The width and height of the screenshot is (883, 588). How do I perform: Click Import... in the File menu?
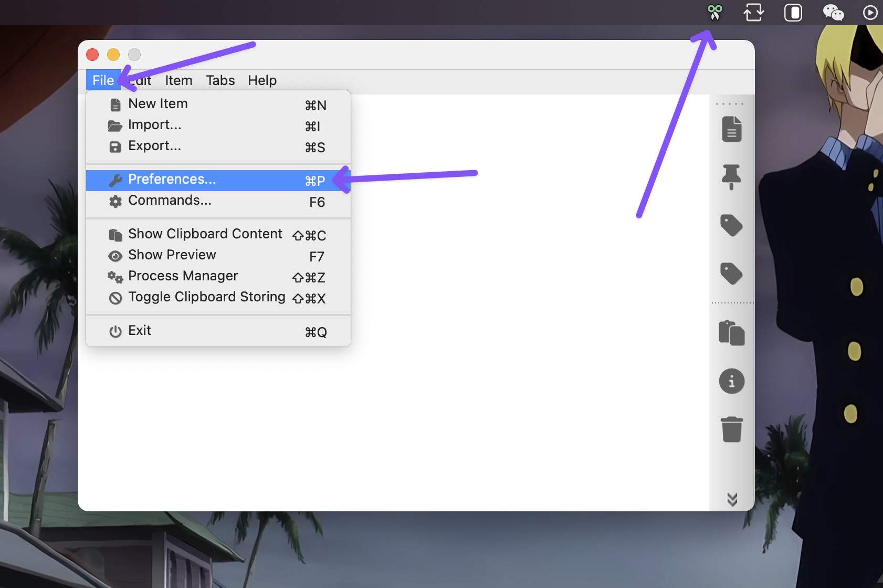coord(155,125)
